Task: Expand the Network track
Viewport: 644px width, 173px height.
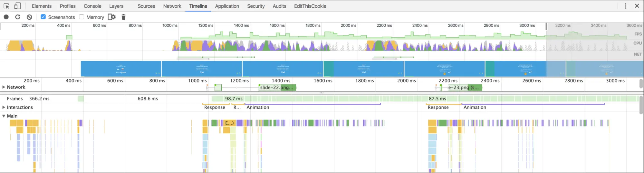Action: tap(4, 87)
